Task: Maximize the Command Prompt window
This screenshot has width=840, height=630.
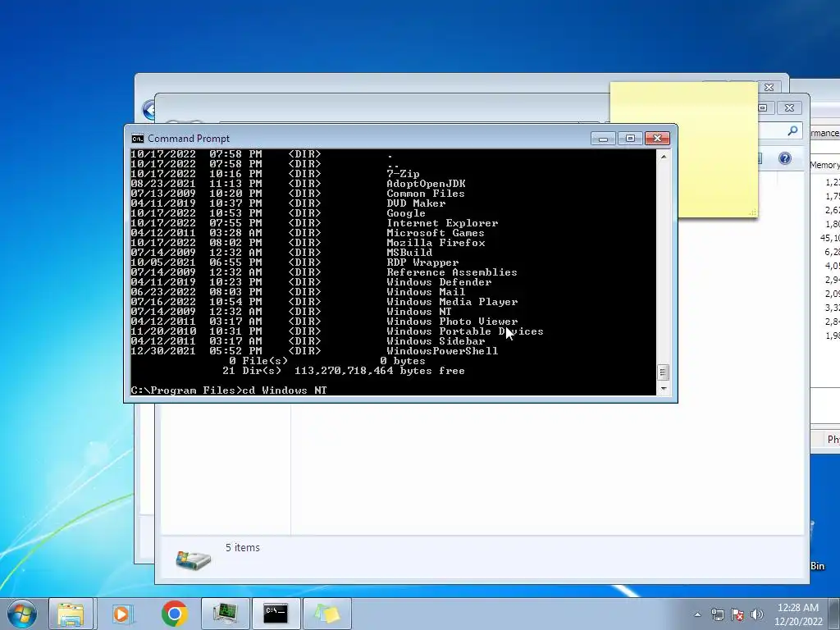Action: [x=630, y=139]
